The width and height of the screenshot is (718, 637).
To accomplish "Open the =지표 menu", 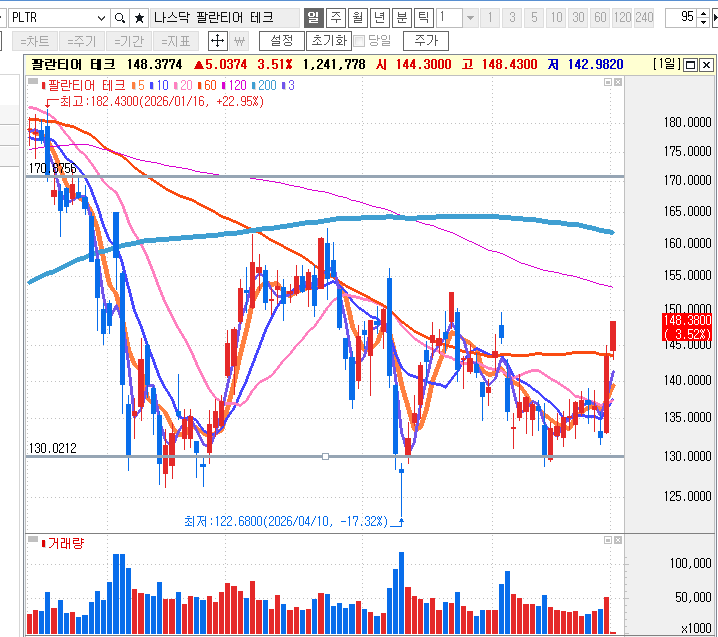I will 176,41.
